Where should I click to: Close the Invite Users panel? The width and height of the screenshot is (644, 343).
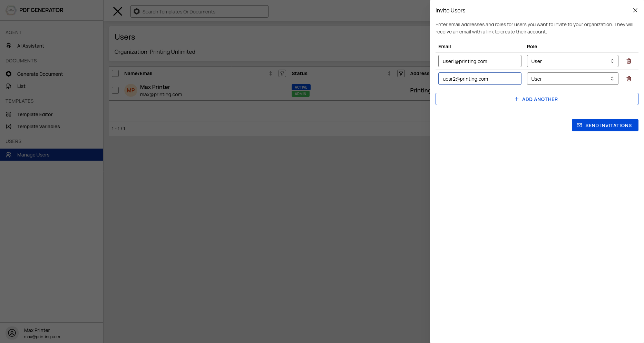click(635, 10)
